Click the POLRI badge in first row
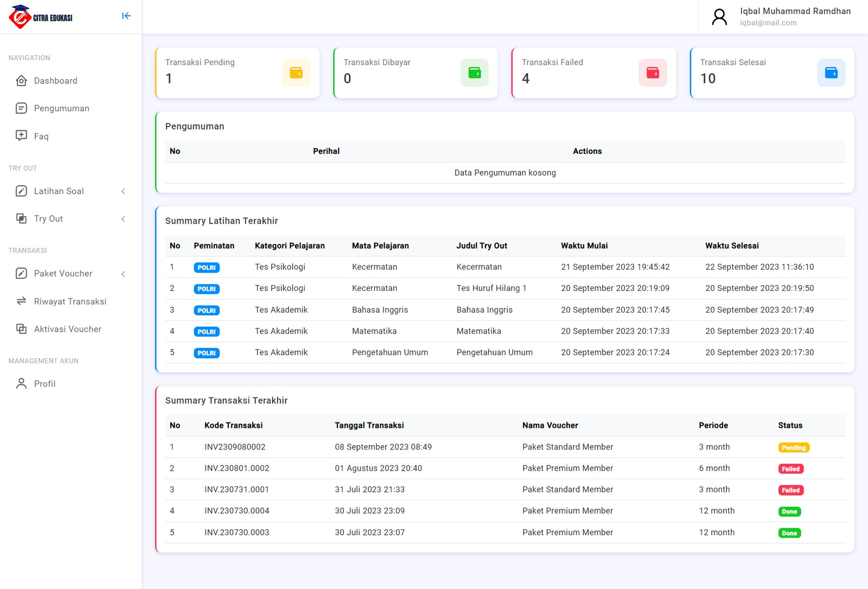This screenshot has width=868, height=589. coord(207,268)
